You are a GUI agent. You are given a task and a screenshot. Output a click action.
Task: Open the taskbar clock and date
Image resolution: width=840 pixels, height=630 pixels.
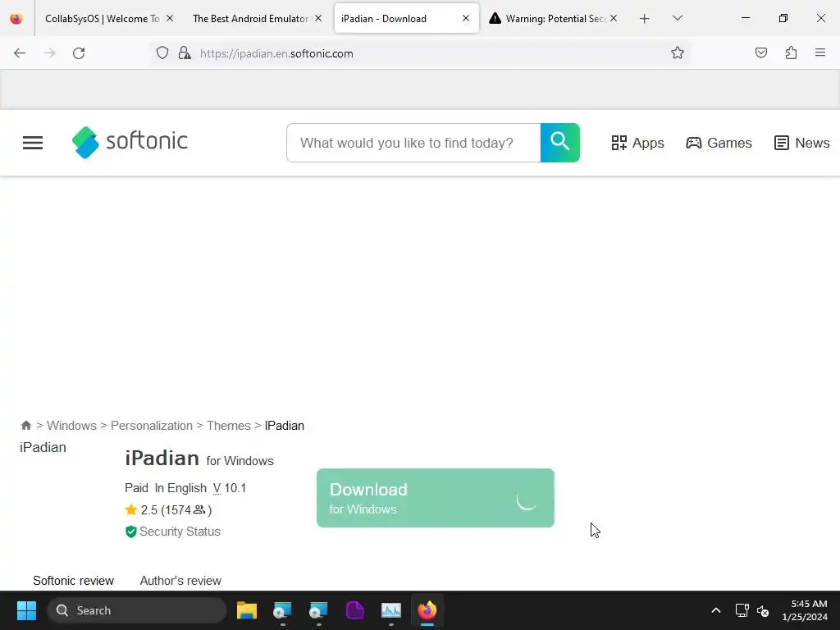(805, 610)
